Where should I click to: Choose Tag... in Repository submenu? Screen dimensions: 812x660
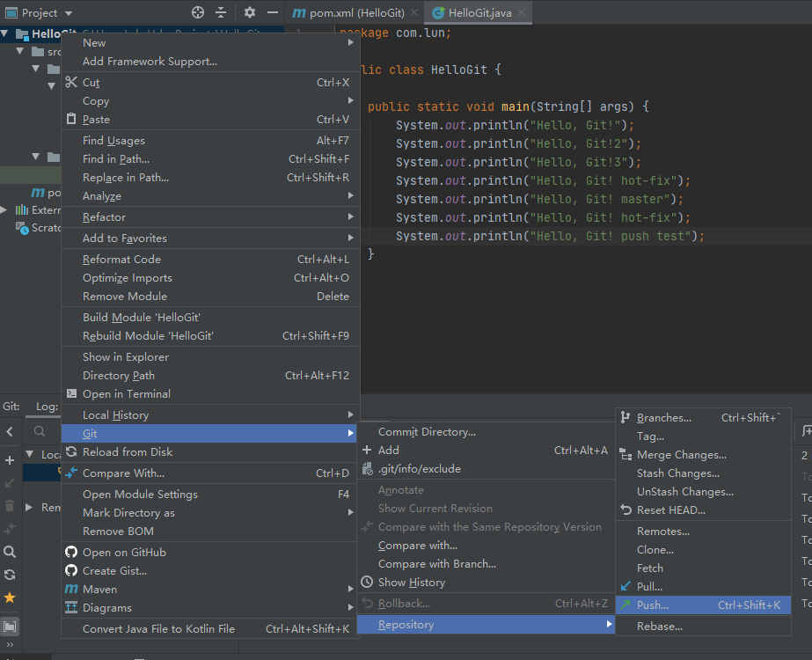click(703, 436)
